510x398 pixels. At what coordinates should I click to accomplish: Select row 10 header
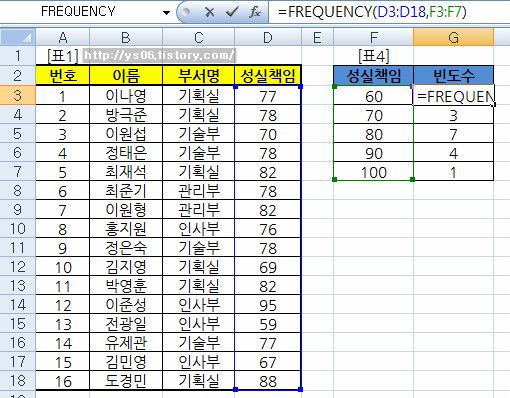18,228
